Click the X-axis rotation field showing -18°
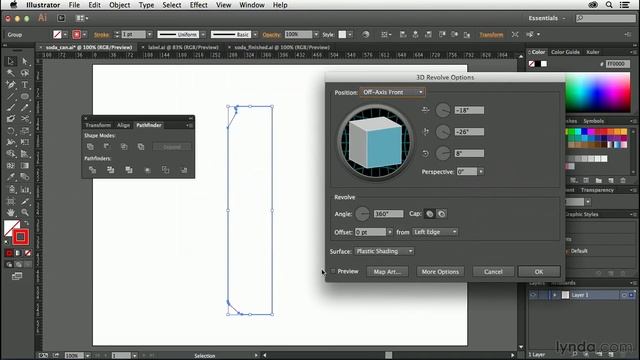This screenshot has height=360, width=640. [x=469, y=110]
